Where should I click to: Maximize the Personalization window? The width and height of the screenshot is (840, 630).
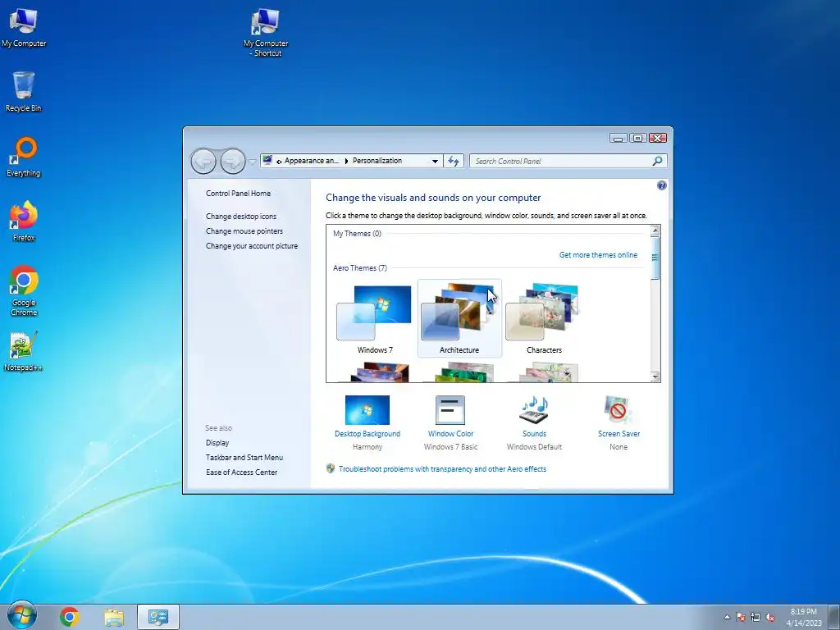[x=637, y=138]
